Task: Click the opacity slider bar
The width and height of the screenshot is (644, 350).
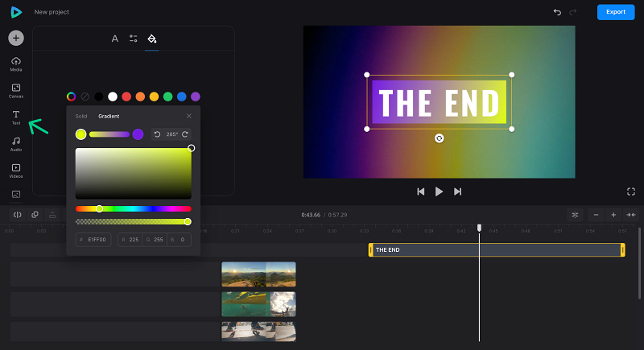Action: (134, 221)
